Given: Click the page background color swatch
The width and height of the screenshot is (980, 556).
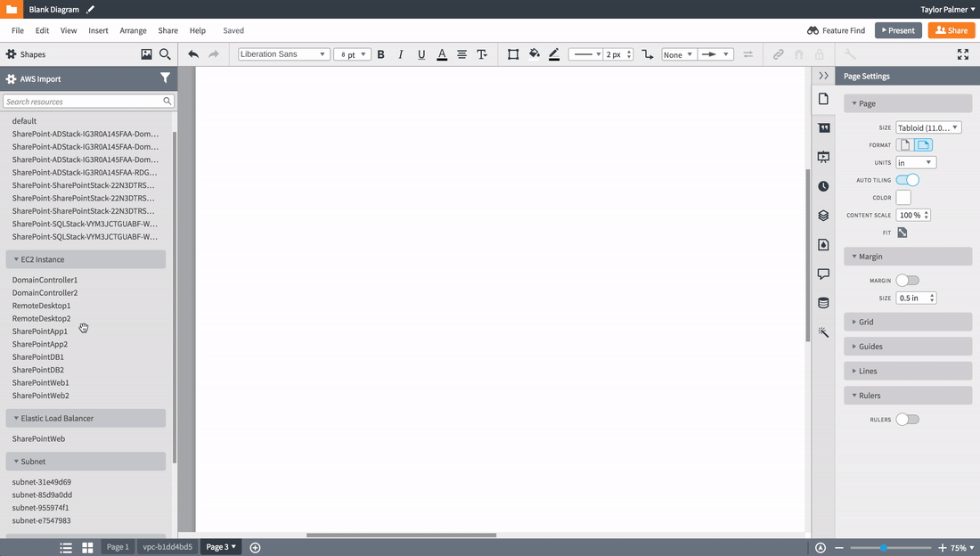Looking at the screenshot, I should click(x=903, y=197).
